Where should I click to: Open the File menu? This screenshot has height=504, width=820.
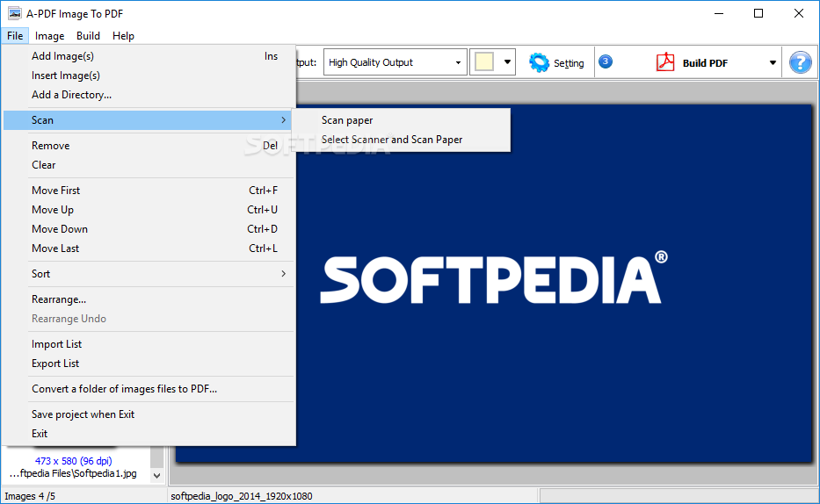click(x=15, y=35)
